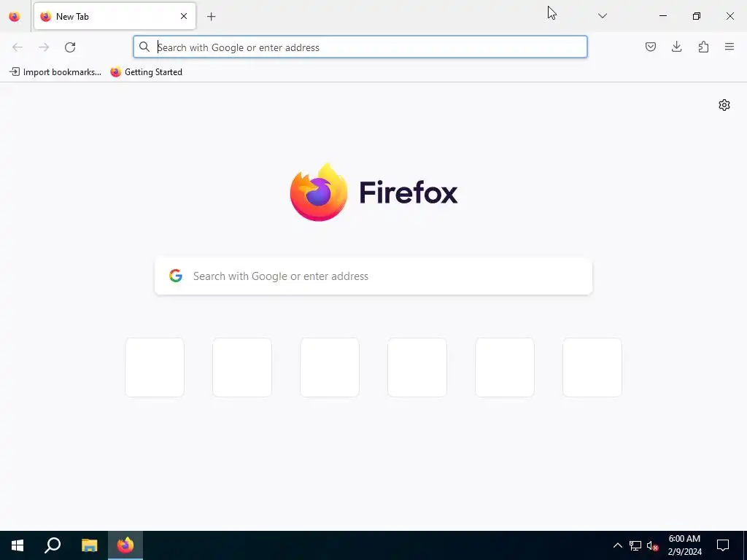
Task: Open a new tab with plus button
Action: (211, 17)
